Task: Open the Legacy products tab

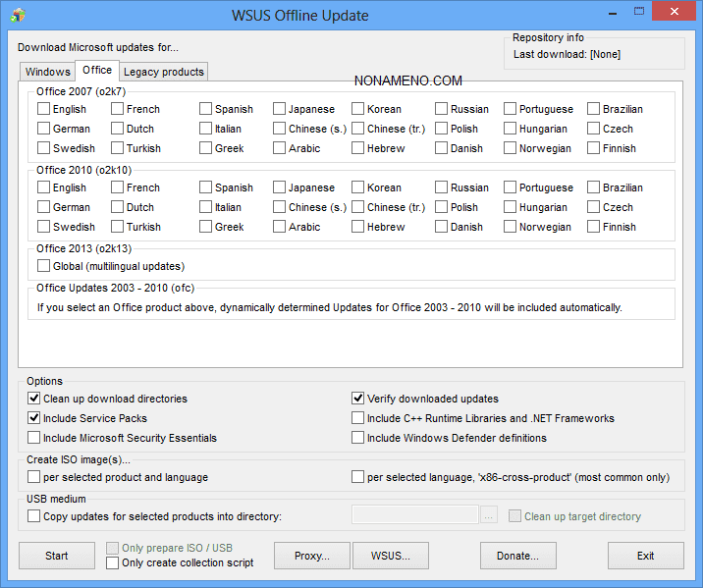Action: click(163, 72)
